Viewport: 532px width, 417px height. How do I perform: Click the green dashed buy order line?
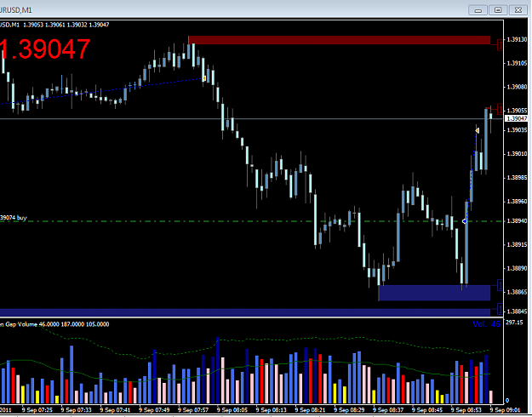(x=251, y=221)
